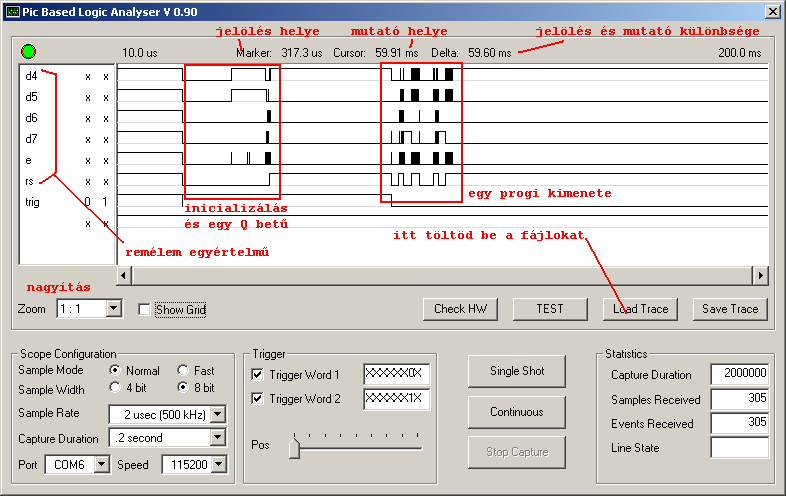Image resolution: width=786 pixels, height=496 pixels.
Task: Click the 200.0 ms time label
Action: tap(739, 53)
